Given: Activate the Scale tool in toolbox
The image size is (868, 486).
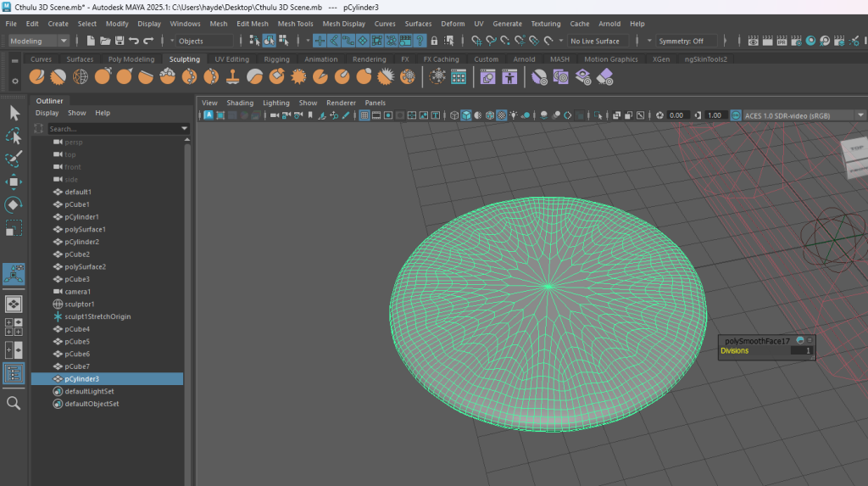Looking at the screenshot, I should click(14, 228).
